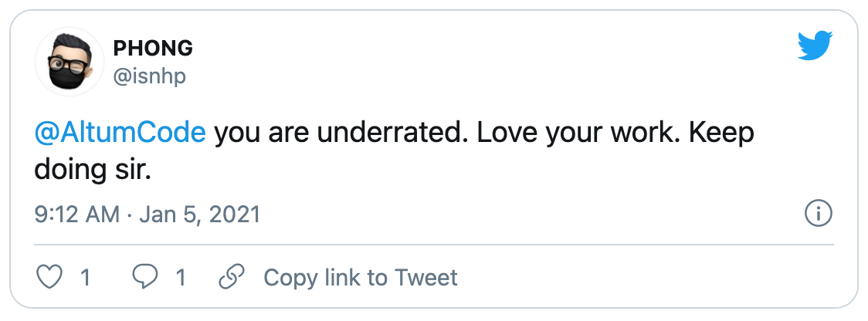Image resolution: width=868 pixels, height=321 pixels.
Task: Click the 9:12 AM timestamp
Action: coord(77,215)
